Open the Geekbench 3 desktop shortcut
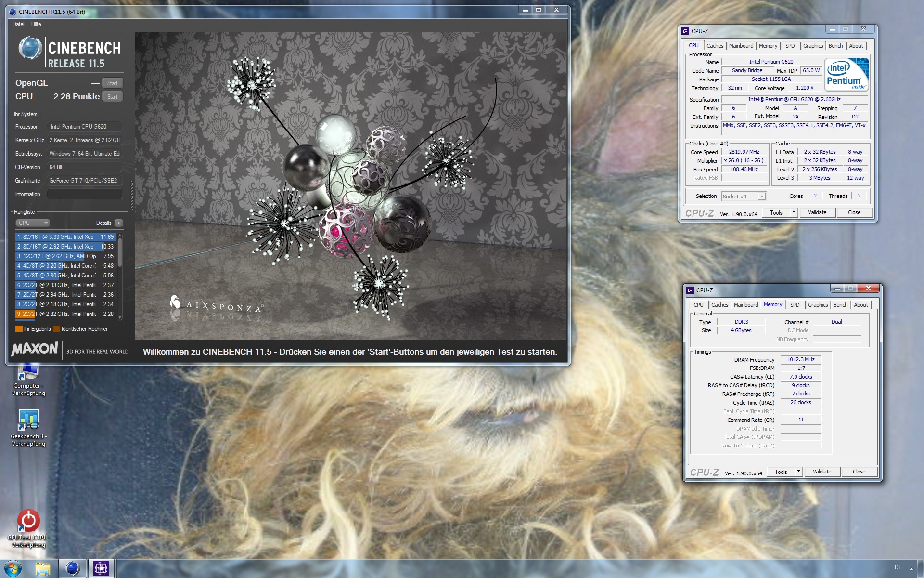The width and height of the screenshot is (924, 578). (x=28, y=427)
